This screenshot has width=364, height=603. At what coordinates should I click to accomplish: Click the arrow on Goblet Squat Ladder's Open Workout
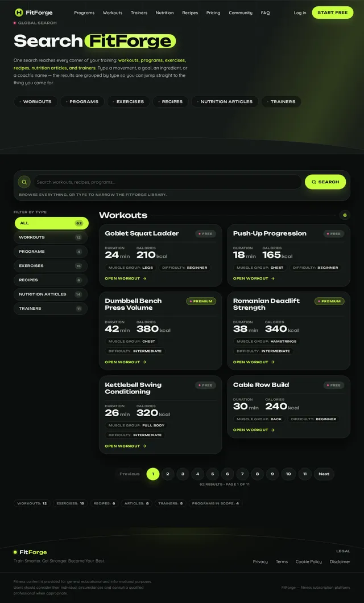[x=145, y=278]
